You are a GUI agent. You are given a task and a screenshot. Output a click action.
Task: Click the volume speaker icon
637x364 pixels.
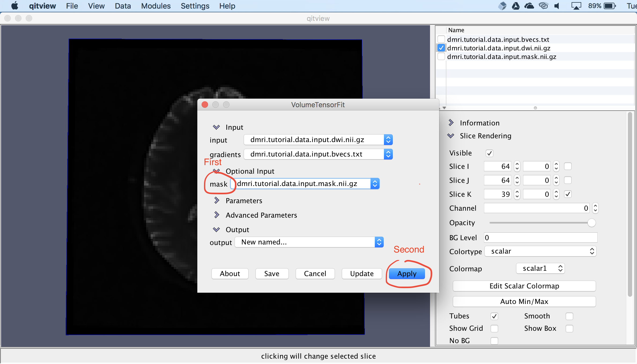click(x=557, y=6)
